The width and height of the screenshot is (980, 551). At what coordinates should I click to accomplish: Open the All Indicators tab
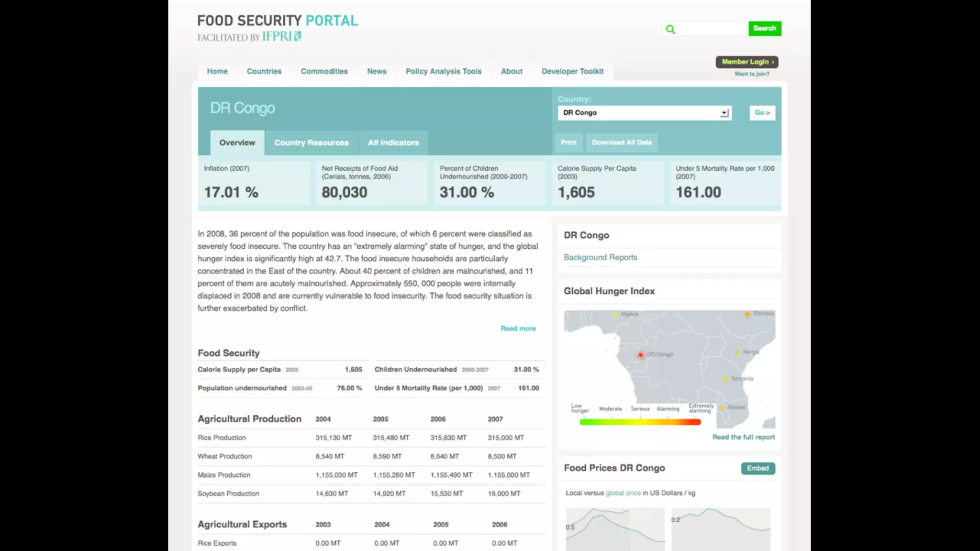pos(393,143)
